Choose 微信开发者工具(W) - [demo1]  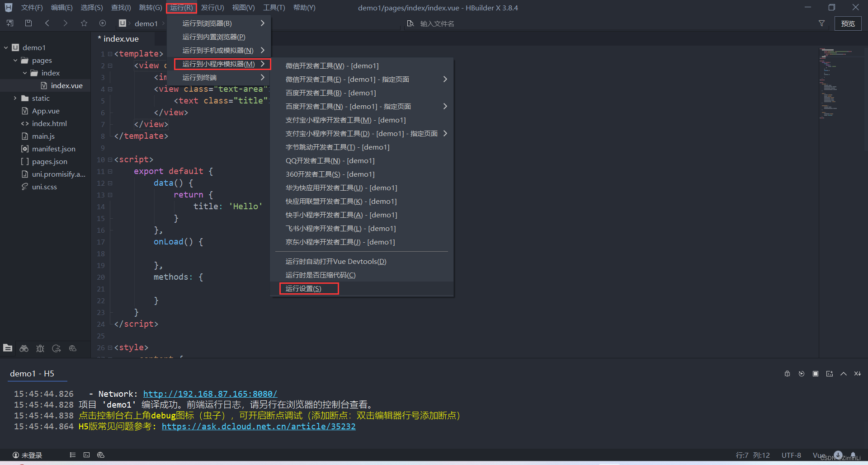362,66
